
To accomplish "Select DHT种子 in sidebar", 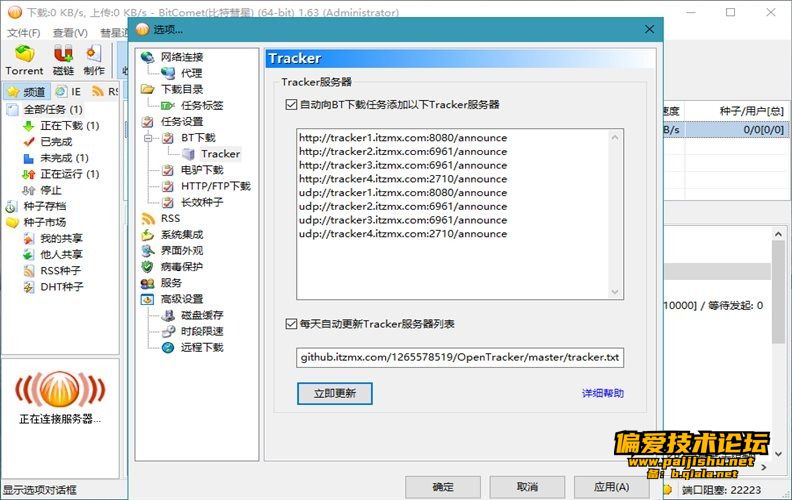I will (x=62, y=287).
